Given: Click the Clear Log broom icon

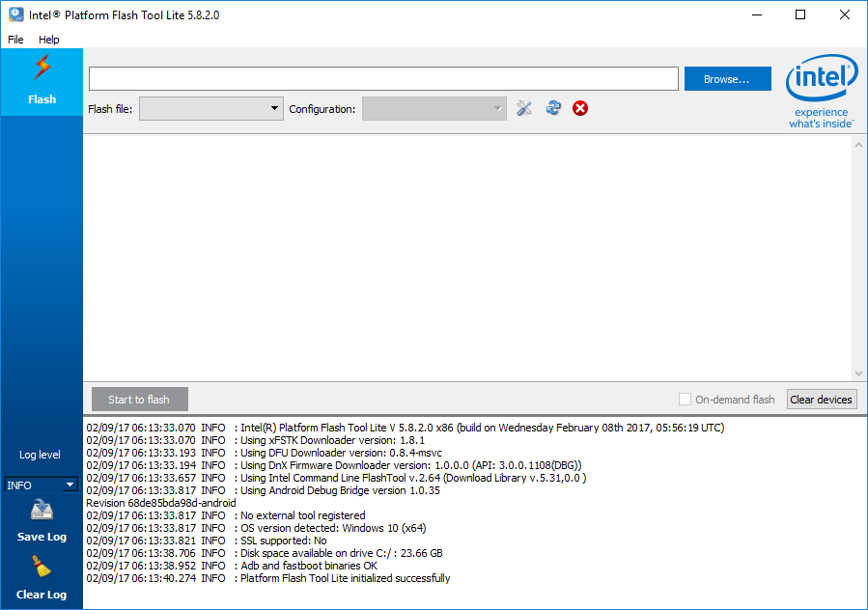Looking at the screenshot, I should (41, 568).
